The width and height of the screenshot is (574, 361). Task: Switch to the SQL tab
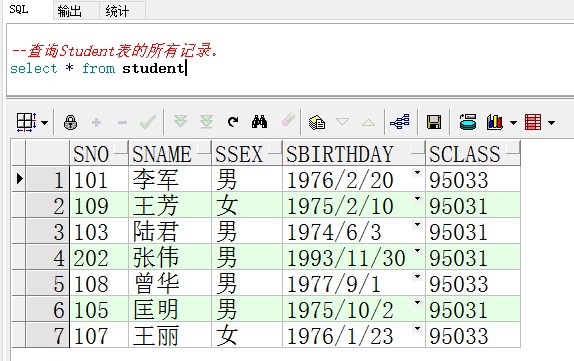pyautogui.click(x=19, y=10)
